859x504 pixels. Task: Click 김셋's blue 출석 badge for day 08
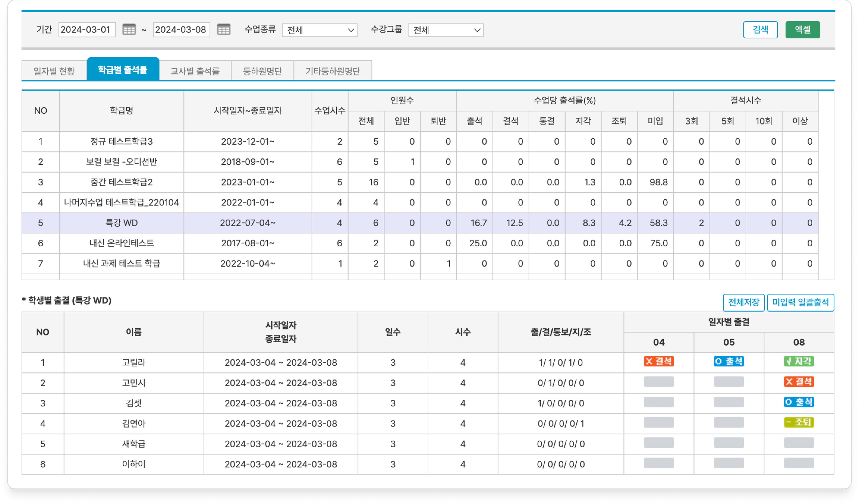click(x=799, y=402)
